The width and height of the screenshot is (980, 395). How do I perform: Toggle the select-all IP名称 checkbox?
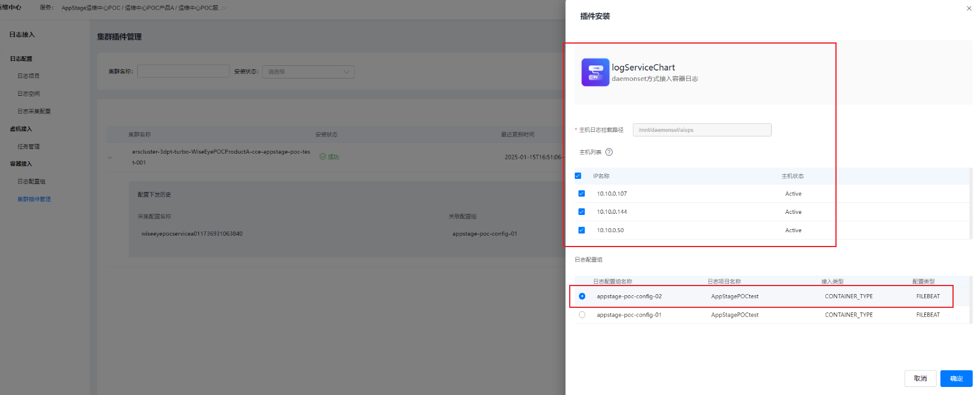pyautogui.click(x=578, y=176)
